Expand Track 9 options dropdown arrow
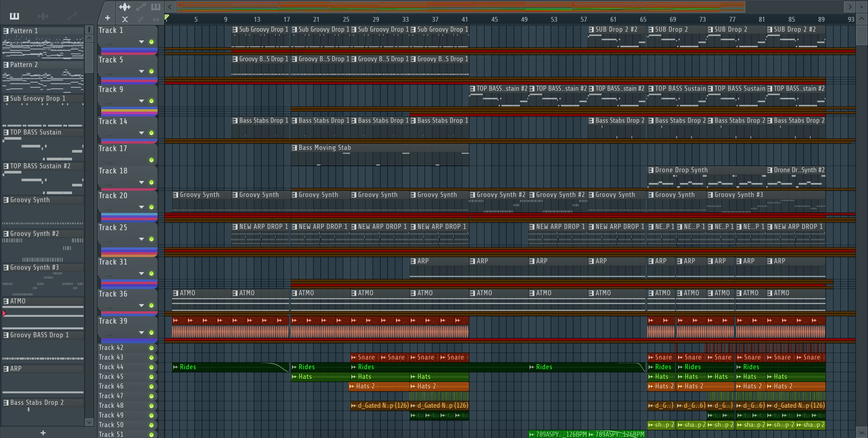This screenshot has height=438, width=868. point(142,101)
